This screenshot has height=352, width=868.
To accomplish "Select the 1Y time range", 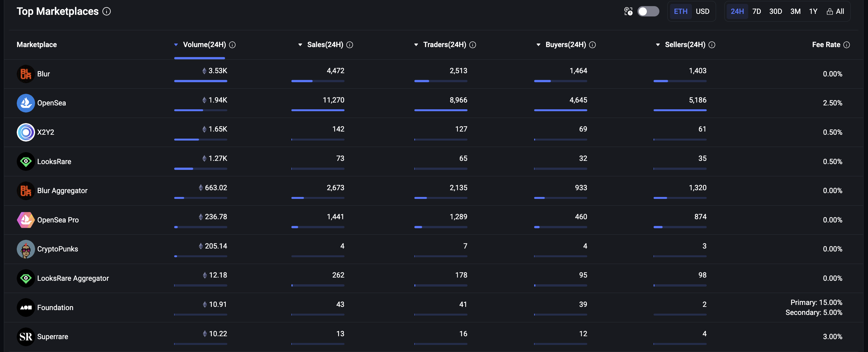I will coord(813,12).
